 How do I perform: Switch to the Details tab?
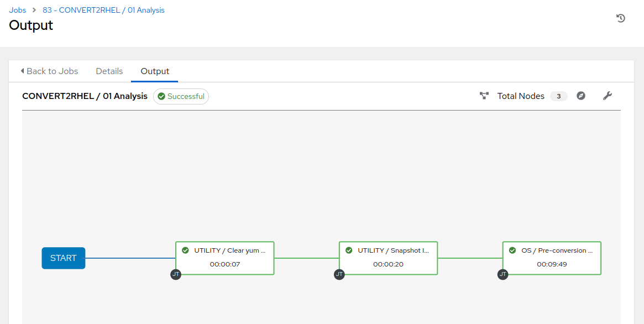point(109,71)
